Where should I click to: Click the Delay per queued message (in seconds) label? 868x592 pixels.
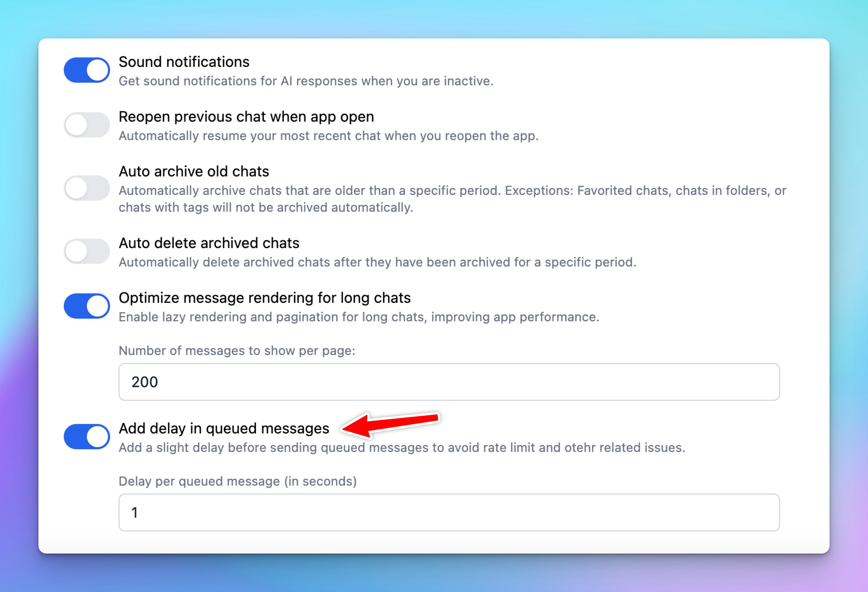coord(238,481)
